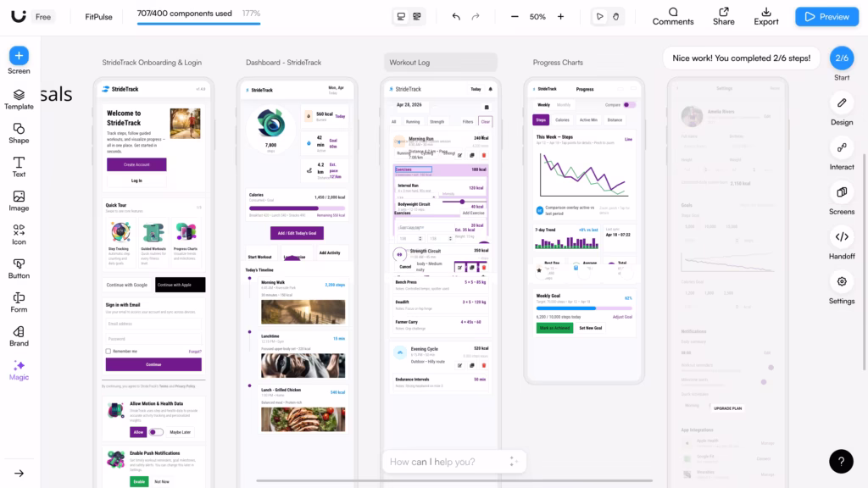
Task: Select the Shape tool
Action: click(x=19, y=133)
